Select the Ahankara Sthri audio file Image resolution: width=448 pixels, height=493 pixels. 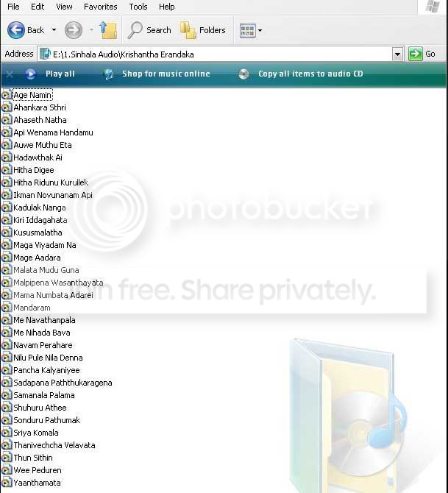click(x=40, y=107)
